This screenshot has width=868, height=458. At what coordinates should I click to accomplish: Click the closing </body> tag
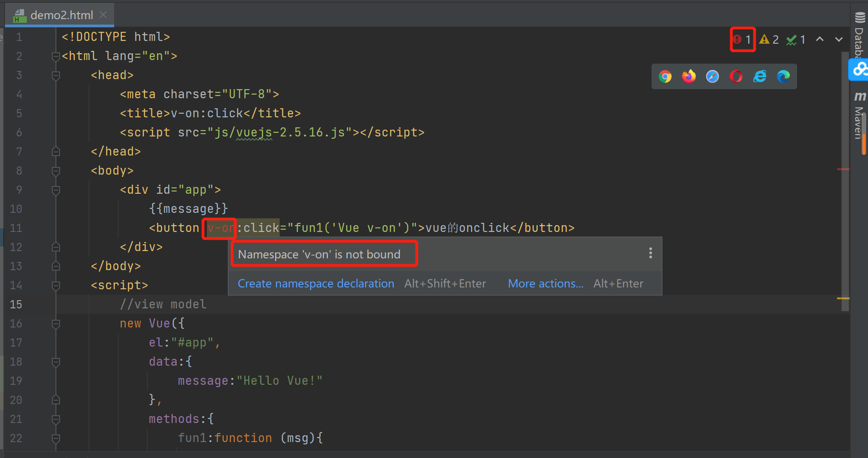(x=116, y=266)
